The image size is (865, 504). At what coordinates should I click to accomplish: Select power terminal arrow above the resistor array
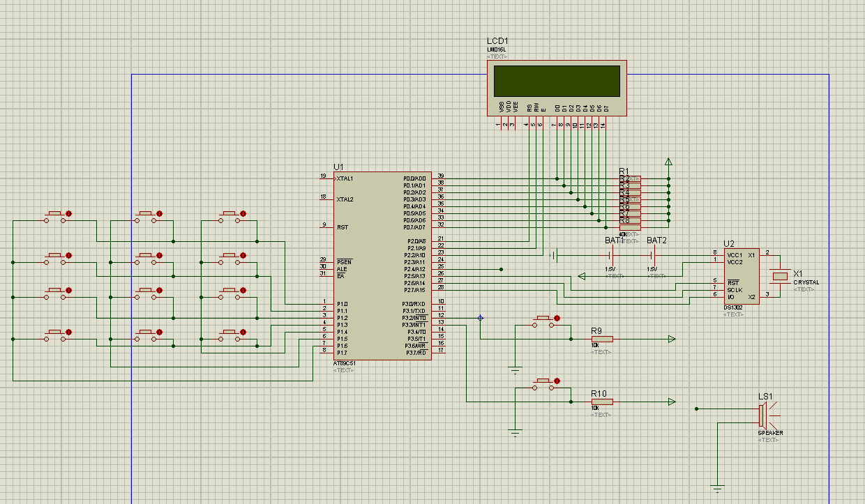[668, 162]
